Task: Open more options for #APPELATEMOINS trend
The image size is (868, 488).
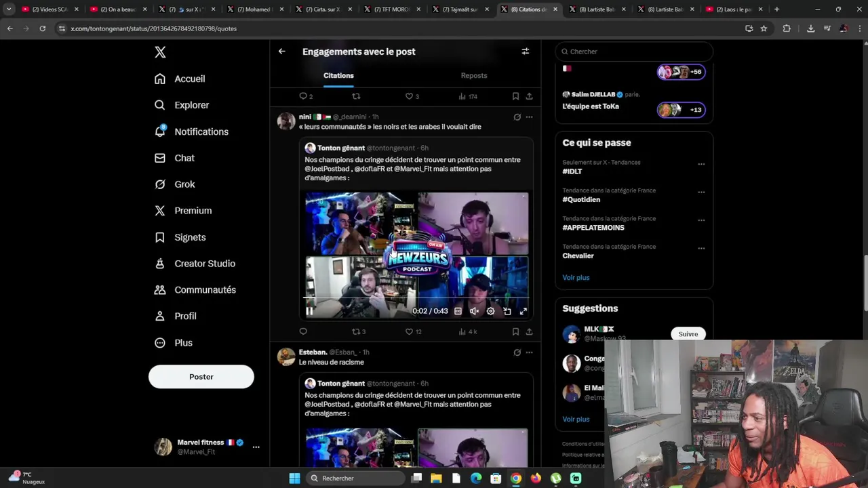Action: [701, 220]
